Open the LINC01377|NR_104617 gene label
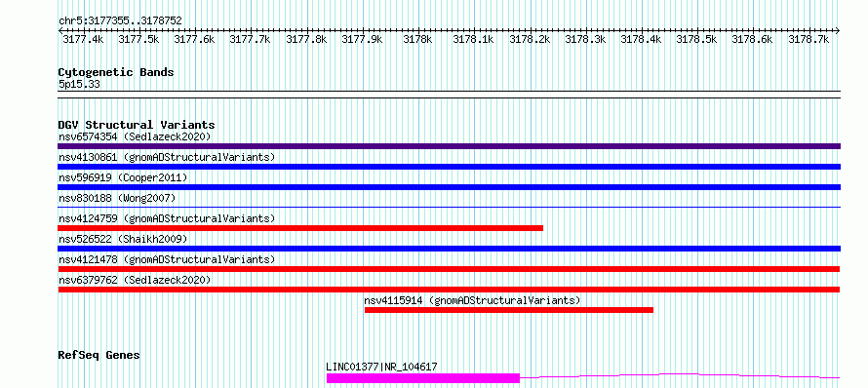This screenshot has height=388, width=868. click(x=382, y=367)
